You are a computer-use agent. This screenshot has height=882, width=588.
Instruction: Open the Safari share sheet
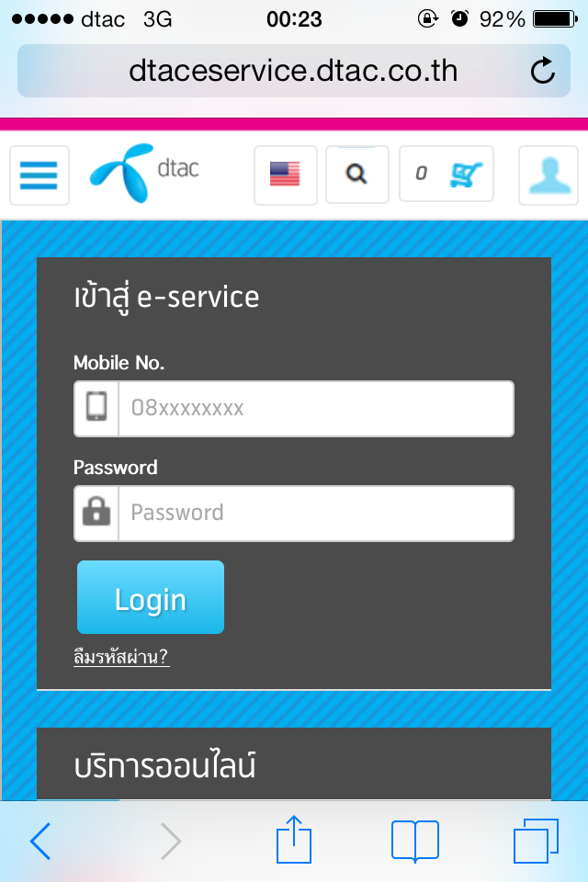(294, 839)
